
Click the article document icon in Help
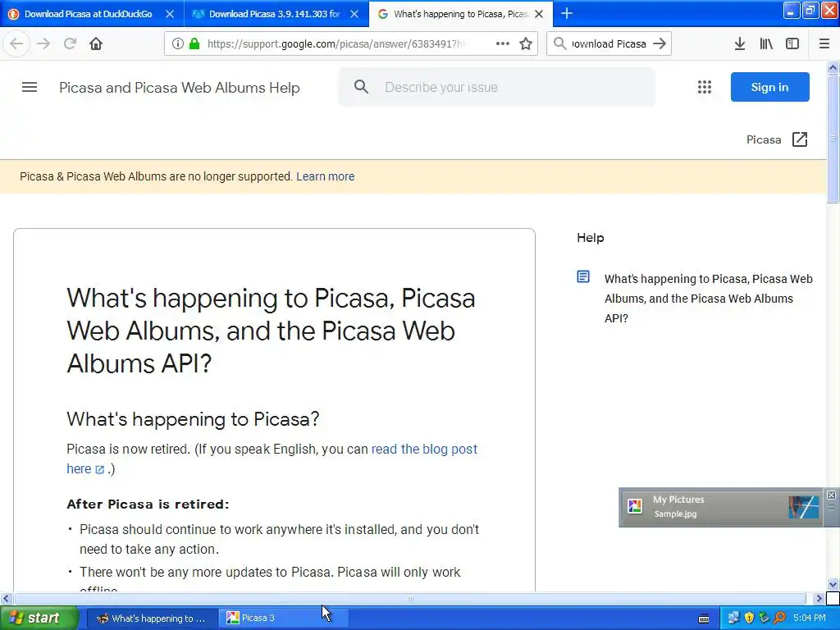(583, 277)
